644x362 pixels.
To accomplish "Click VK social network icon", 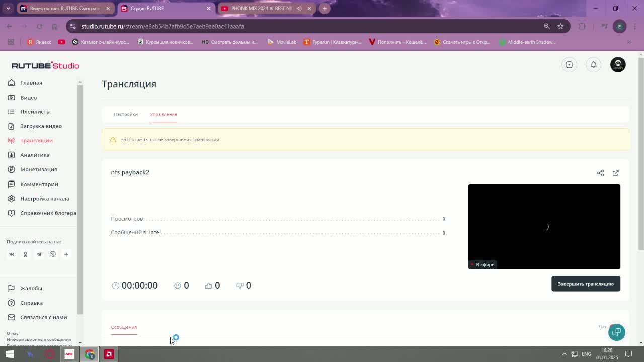I will tap(12, 254).
